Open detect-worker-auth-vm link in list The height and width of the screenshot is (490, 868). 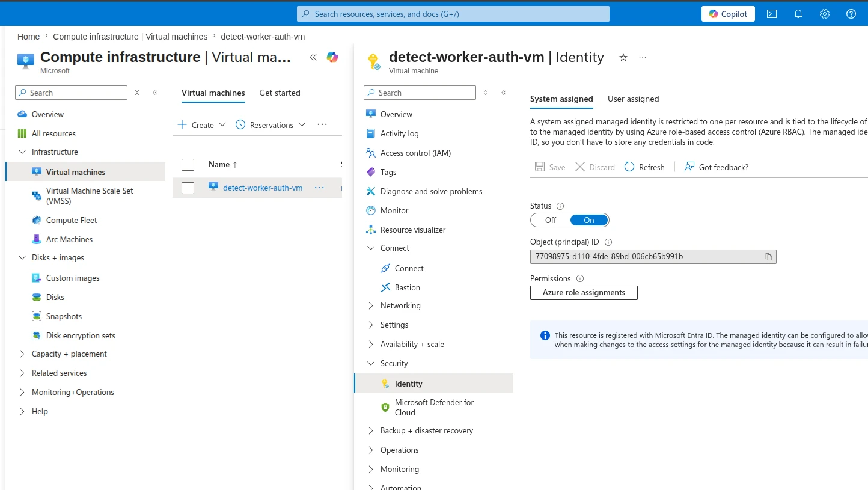pos(263,188)
